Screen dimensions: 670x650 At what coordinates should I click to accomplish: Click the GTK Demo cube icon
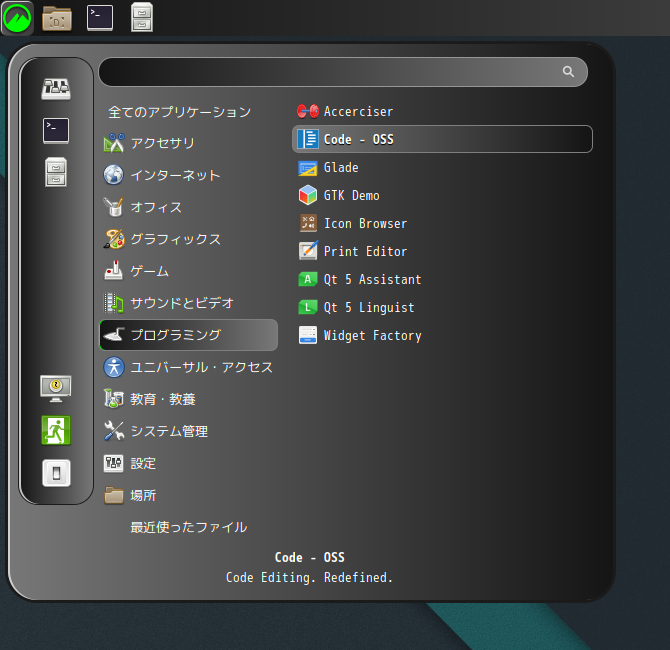pos(308,195)
